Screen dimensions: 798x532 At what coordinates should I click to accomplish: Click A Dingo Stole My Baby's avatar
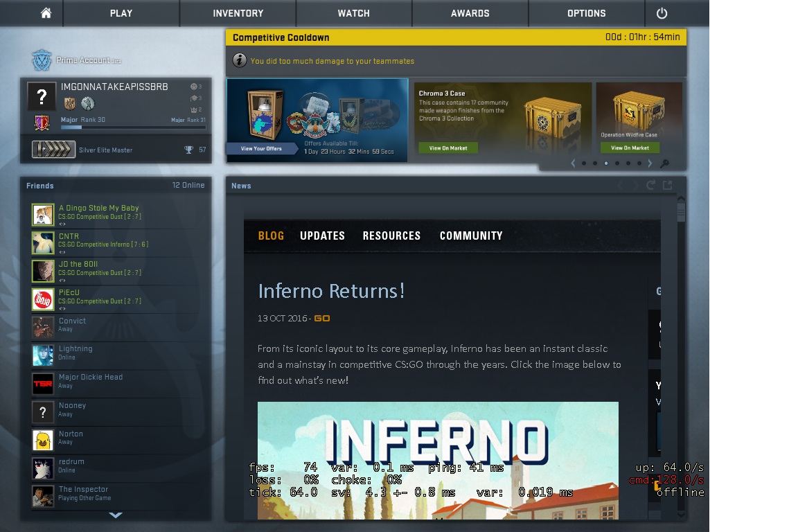pos(43,215)
